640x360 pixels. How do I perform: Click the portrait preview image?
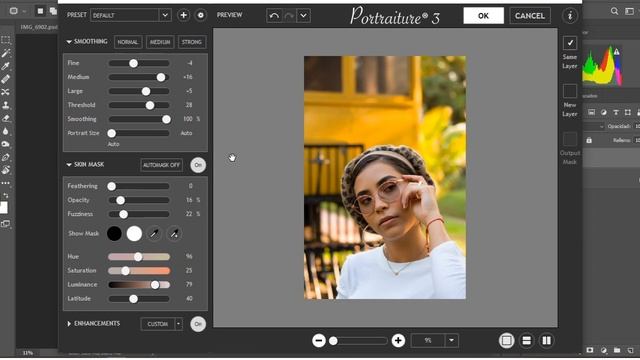[385, 178]
